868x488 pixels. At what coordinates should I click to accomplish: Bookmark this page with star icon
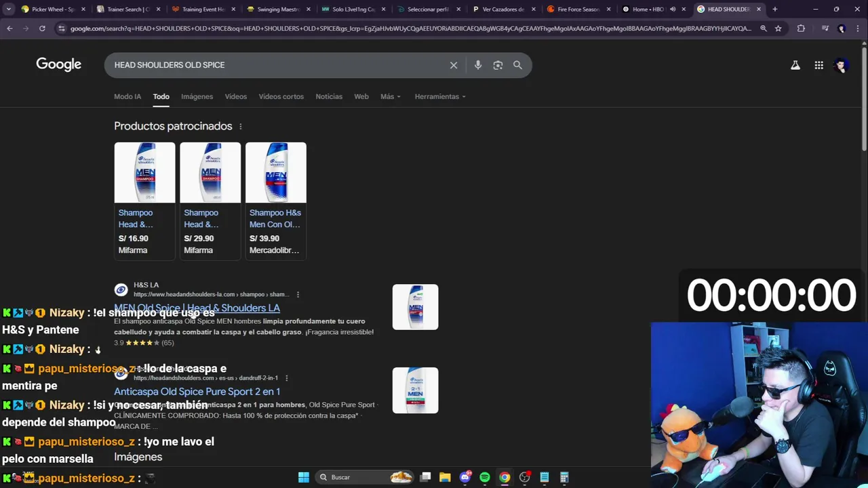point(778,28)
